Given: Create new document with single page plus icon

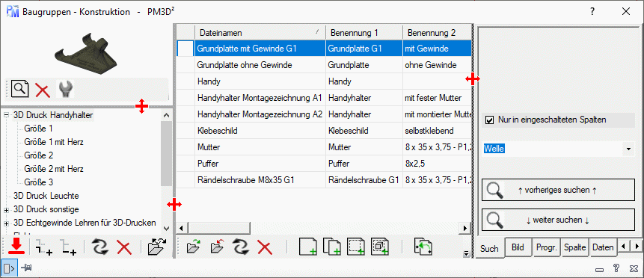Looking at the screenshot, I should coord(309,247).
